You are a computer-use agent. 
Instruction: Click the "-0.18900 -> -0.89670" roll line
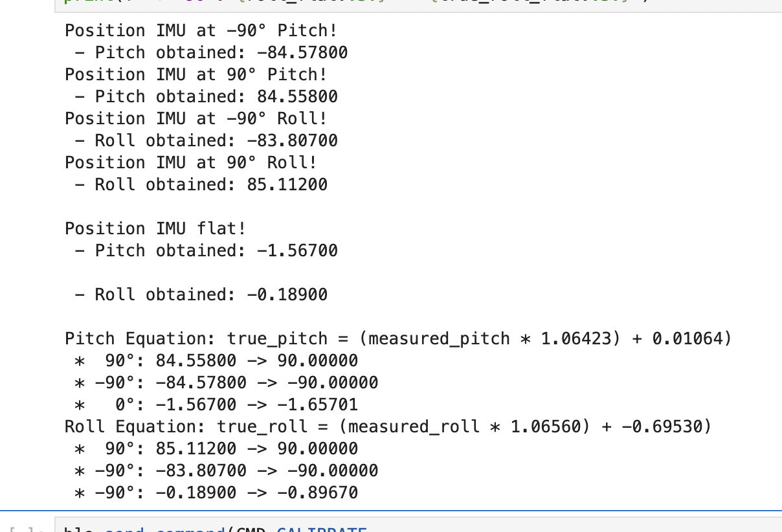(x=216, y=493)
